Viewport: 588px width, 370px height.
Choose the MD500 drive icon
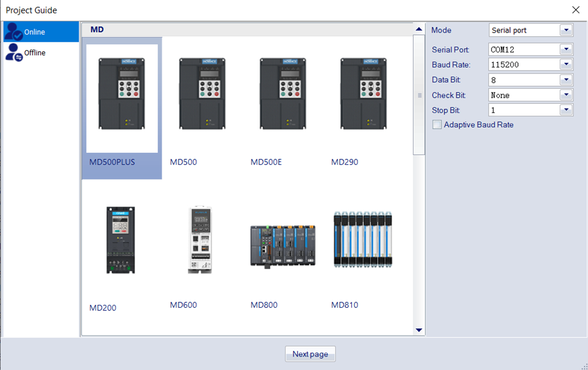[x=202, y=94]
